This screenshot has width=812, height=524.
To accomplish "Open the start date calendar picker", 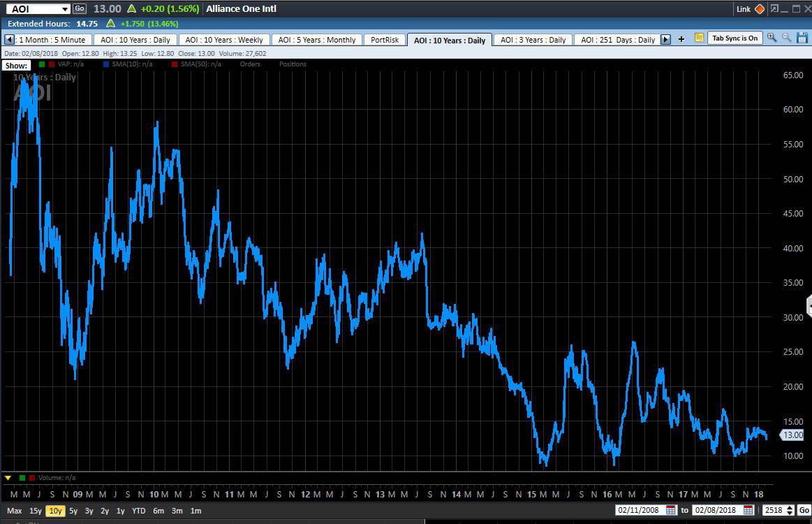I will pyautogui.click(x=671, y=510).
